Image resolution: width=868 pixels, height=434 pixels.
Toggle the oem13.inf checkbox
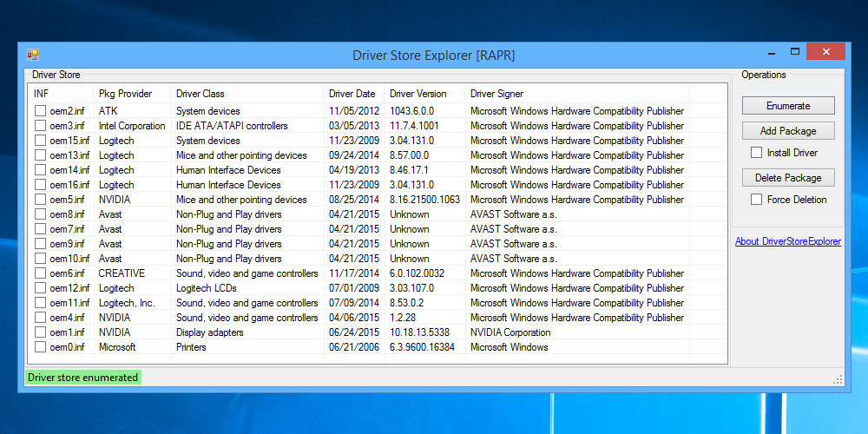pos(41,155)
